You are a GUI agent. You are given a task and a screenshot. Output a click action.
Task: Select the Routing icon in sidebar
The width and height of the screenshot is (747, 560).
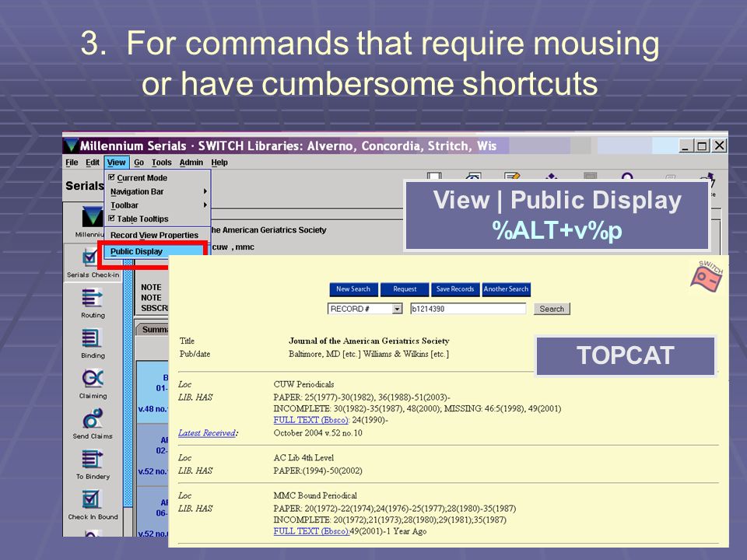93,298
